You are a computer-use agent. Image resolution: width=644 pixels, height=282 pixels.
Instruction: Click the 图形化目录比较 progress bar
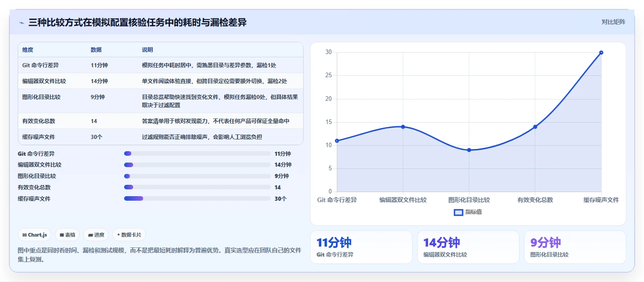(197, 176)
